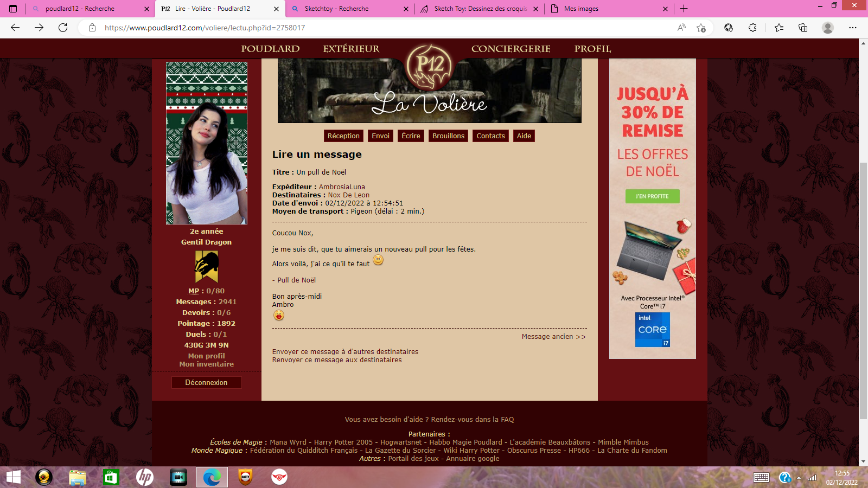868x488 pixels.
Task: Open browser Settings and more menu
Action: coord(853,28)
